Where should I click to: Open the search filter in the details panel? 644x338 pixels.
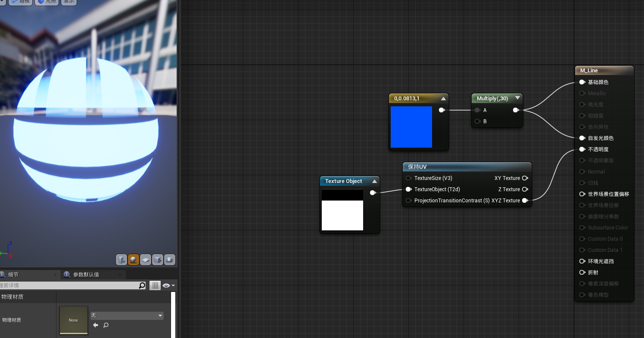[x=142, y=285]
